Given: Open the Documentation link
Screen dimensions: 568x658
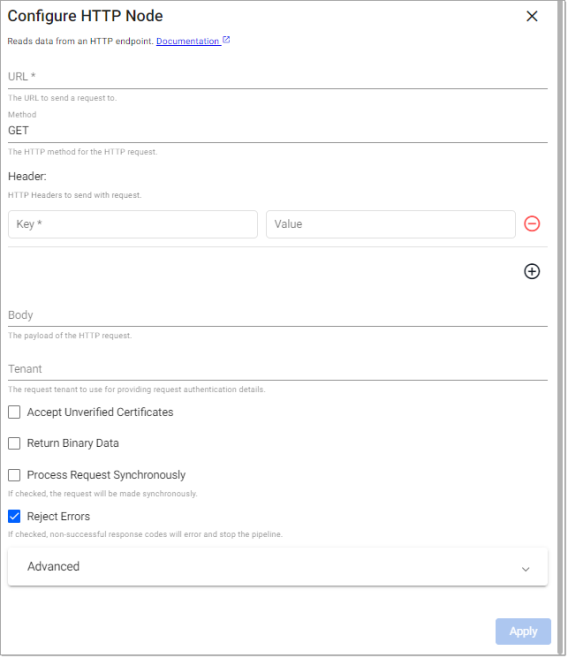Looking at the screenshot, I should click(188, 41).
